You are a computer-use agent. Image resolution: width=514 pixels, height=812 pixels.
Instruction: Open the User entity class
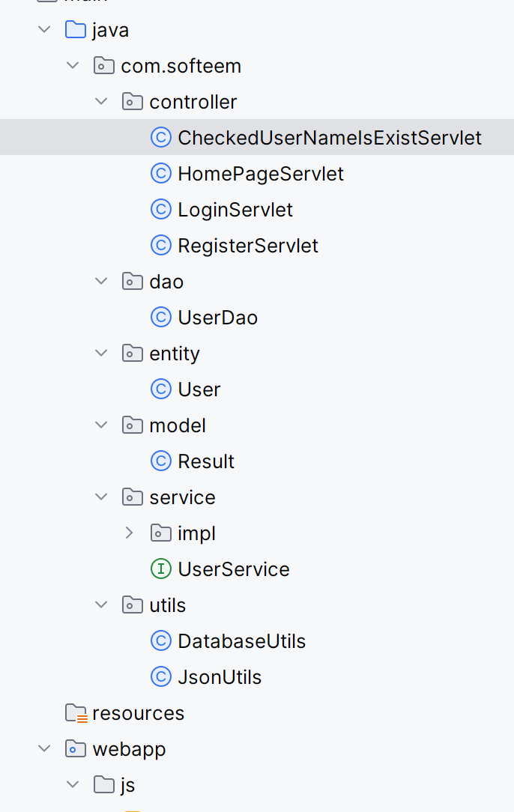pyautogui.click(x=198, y=389)
